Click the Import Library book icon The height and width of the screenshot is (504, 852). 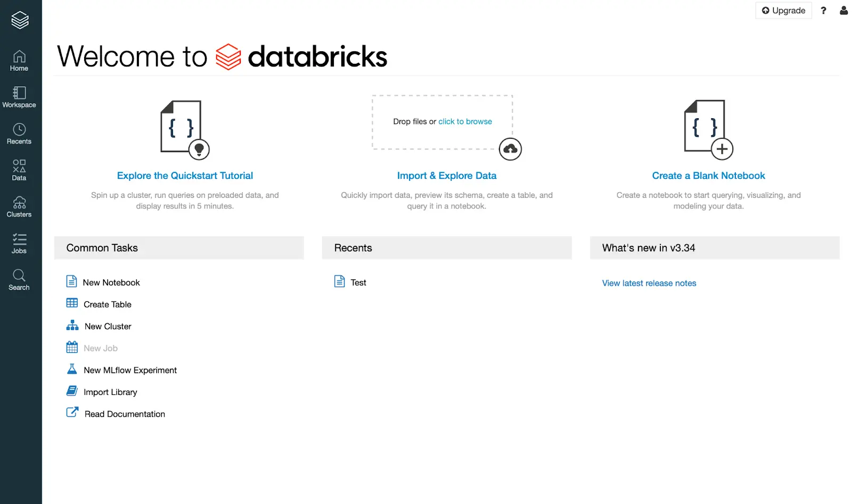click(72, 391)
